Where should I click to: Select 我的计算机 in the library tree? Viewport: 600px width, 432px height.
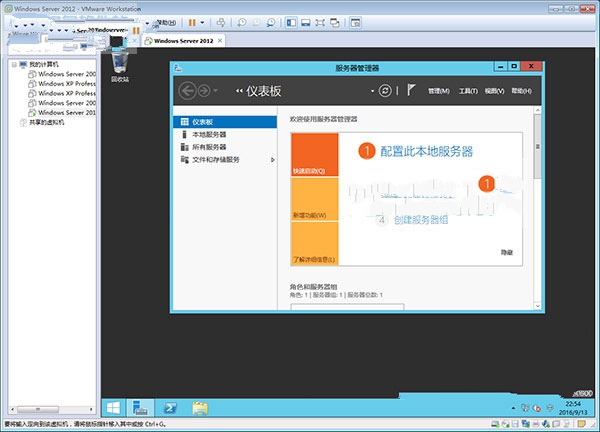pyautogui.click(x=44, y=64)
